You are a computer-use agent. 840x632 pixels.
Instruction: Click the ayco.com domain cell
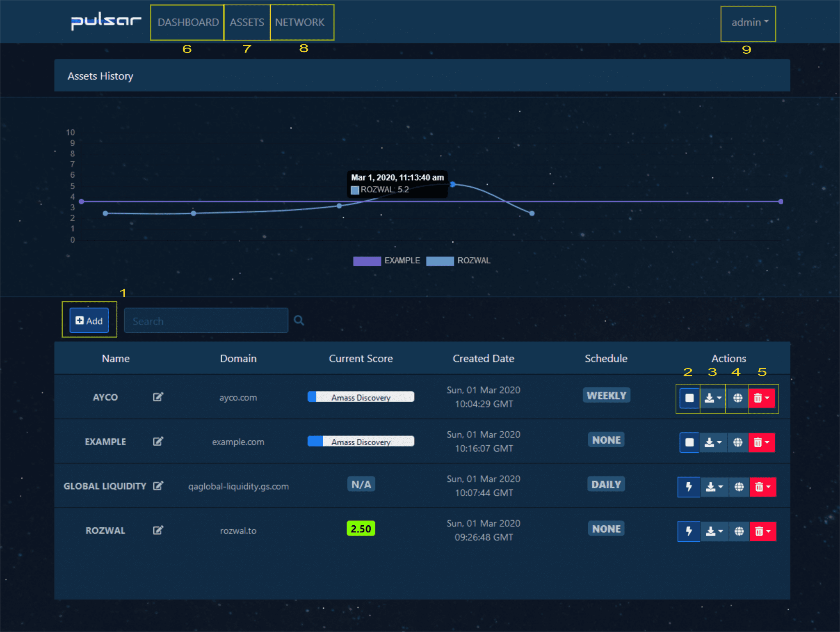(238, 397)
